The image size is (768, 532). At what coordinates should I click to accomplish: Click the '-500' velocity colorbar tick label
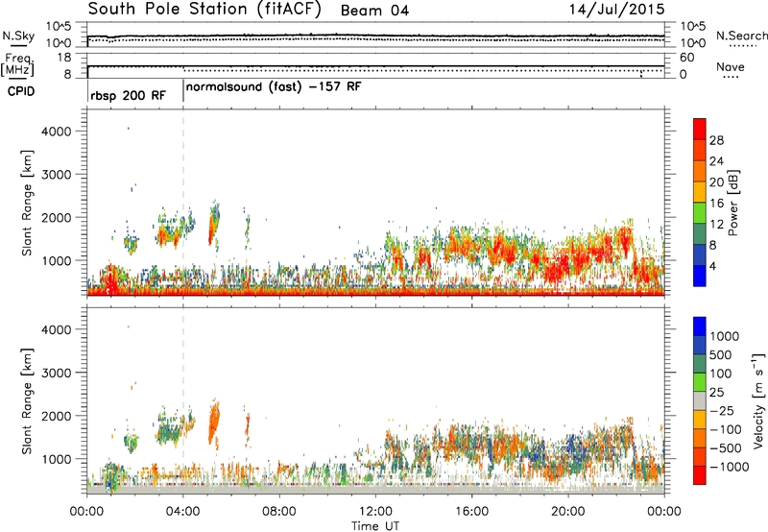coord(726,448)
